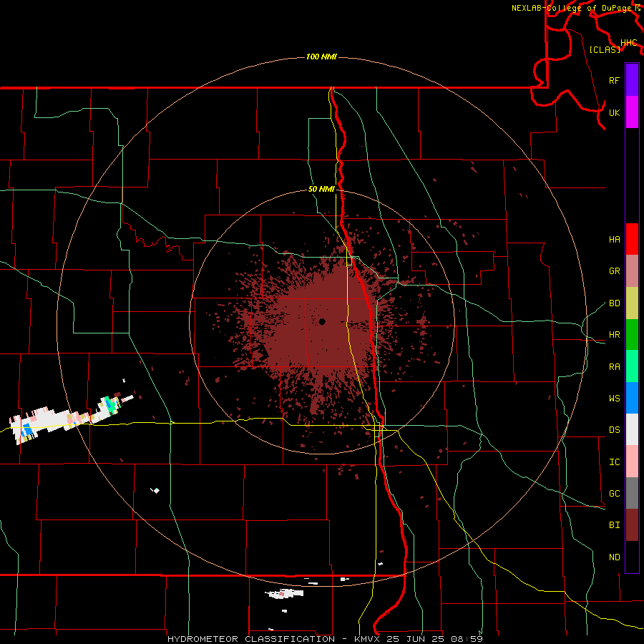Click the red HA legend color swatch

632,239
